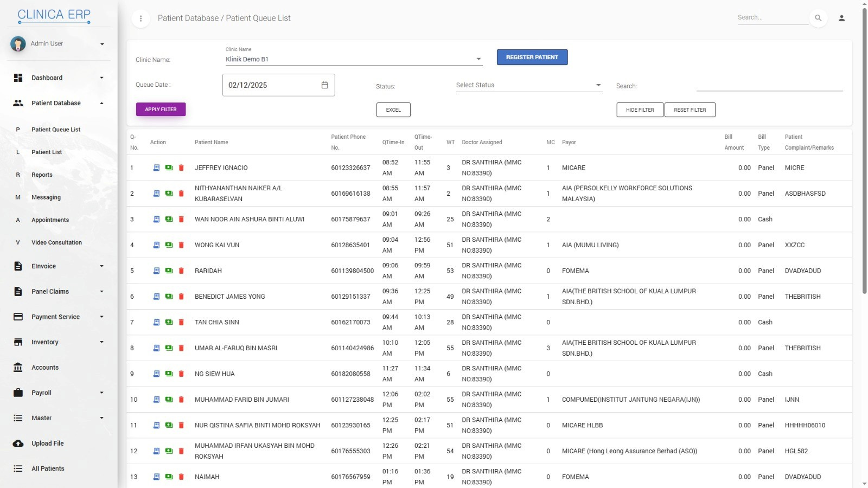Image resolution: width=868 pixels, height=488 pixels.
Task: Open the Clinic Name dropdown
Action: [x=353, y=59]
